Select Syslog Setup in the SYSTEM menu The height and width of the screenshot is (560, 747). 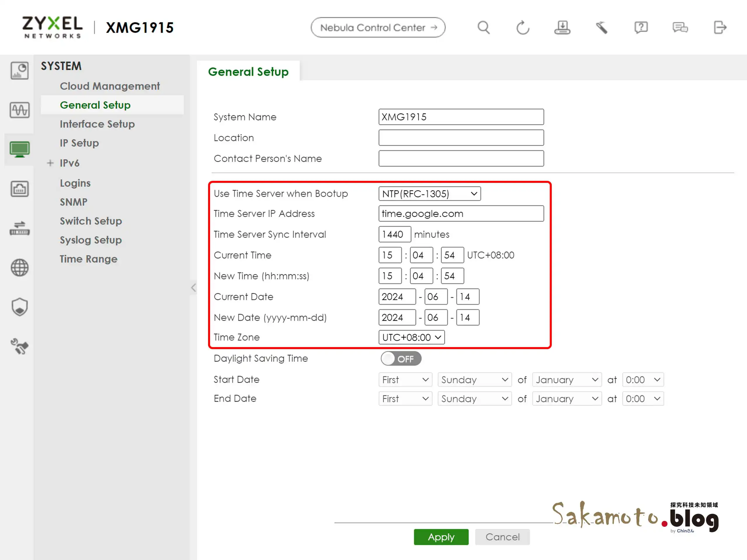coord(90,240)
